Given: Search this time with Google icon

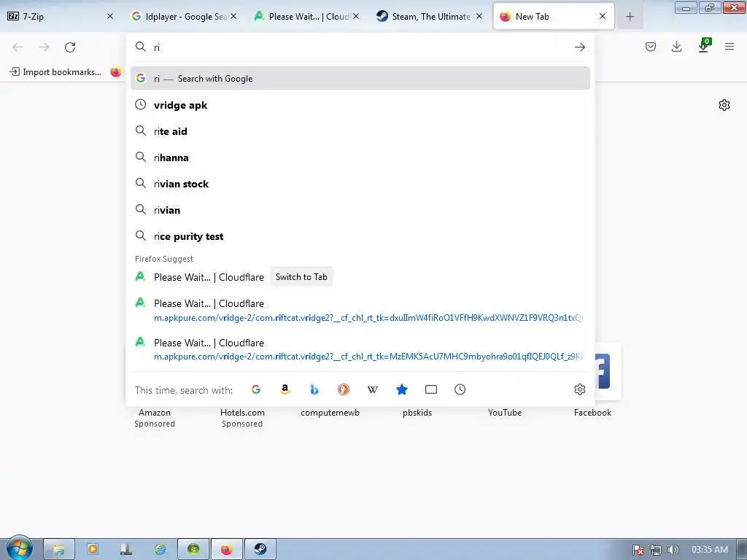Looking at the screenshot, I should click(256, 389).
